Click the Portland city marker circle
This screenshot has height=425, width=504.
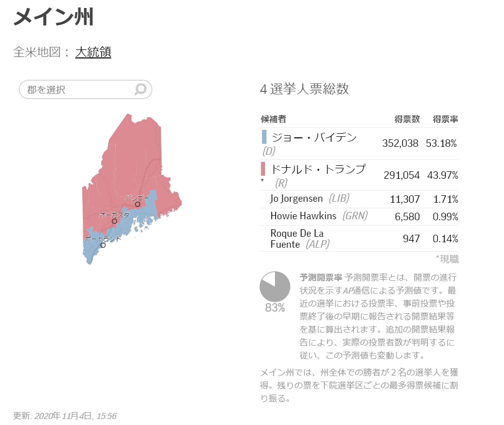(x=103, y=245)
